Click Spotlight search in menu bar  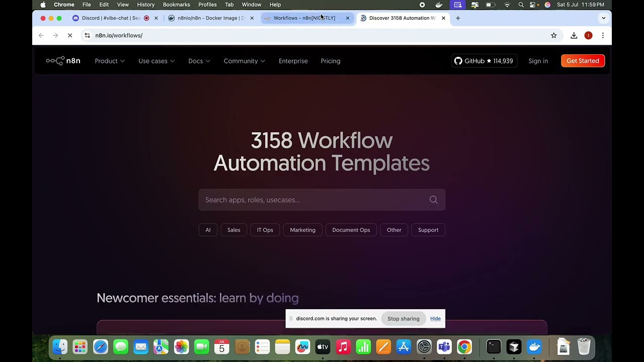pyautogui.click(x=521, y=5)
